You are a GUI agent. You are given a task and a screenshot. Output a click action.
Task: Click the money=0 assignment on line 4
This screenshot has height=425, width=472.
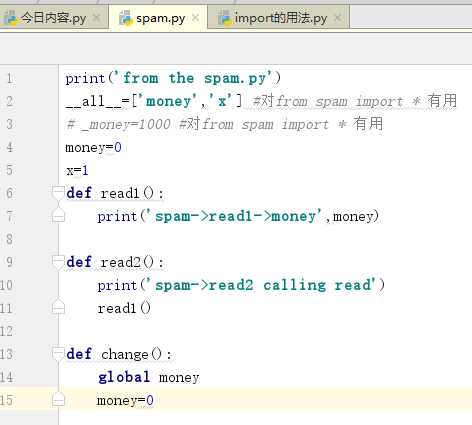coord(94,147)
